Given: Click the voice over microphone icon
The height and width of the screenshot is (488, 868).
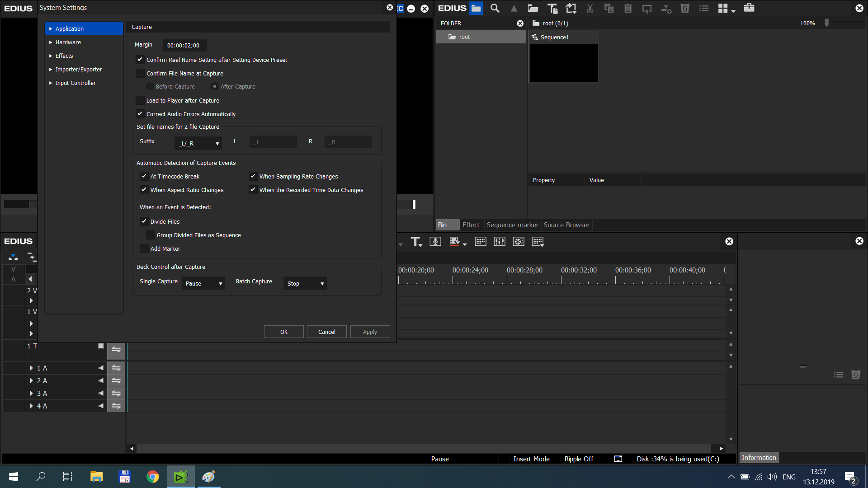Looking at the screenshot, I should pyautogui.click(x=435, y=241).
